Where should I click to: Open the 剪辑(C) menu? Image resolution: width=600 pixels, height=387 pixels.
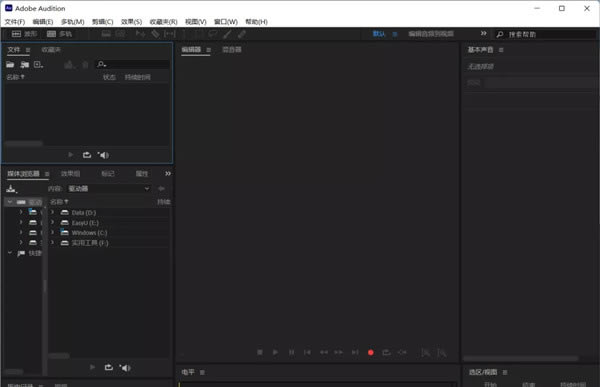(x=103, y=22)
